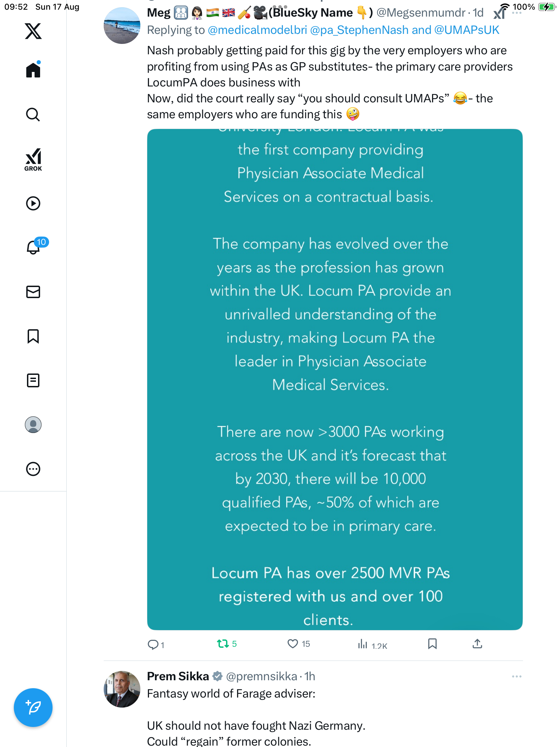Toggle repost on Meg's post

[223, 644]
